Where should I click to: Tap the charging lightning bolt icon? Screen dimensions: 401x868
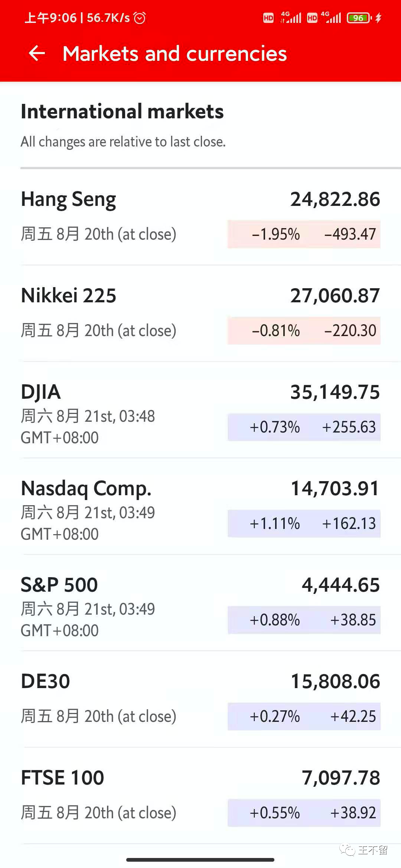coord(378,18)
